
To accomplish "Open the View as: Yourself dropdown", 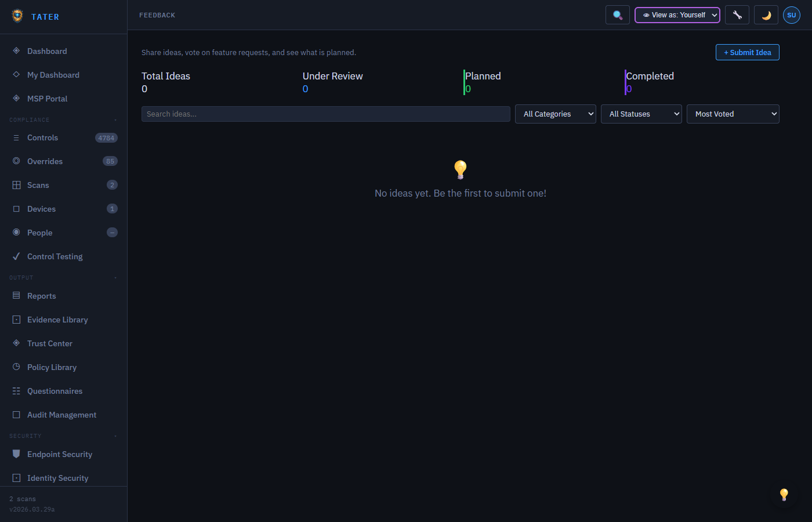I will point(677,15).
